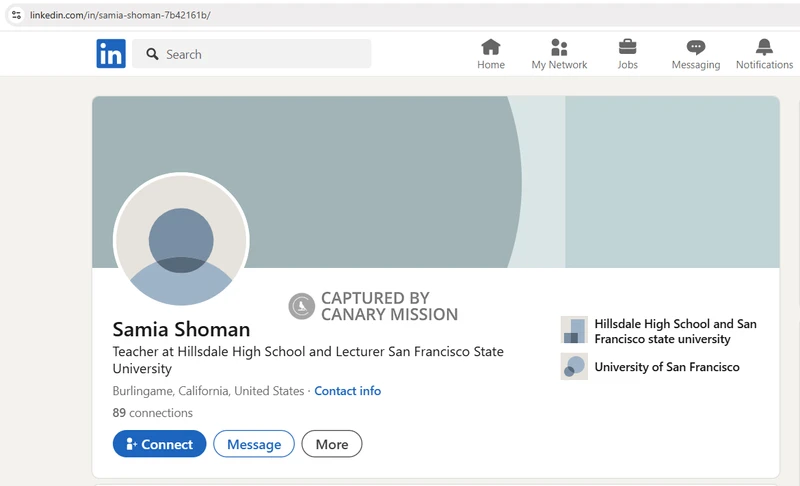Image resolution: width=800 pixels, height=486 pixels.
Task: View the 89 connections list
Action: click(152, 413)
